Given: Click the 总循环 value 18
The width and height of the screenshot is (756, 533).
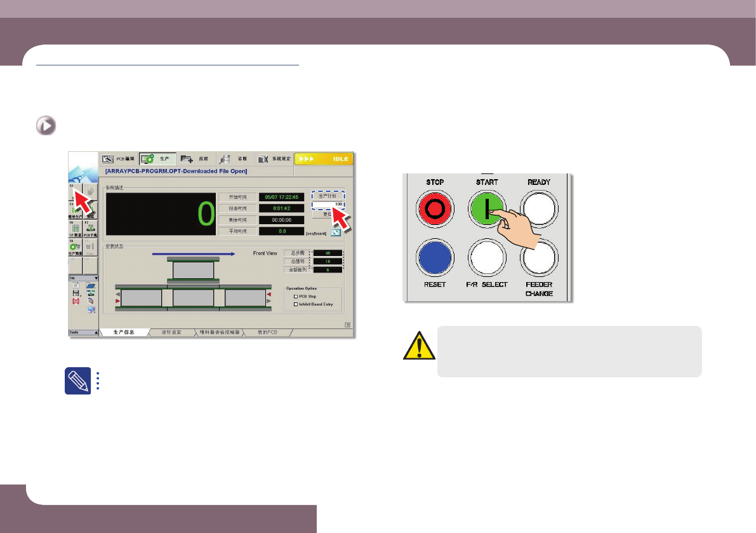Looking at the screenshot, I should click(328, 262).
